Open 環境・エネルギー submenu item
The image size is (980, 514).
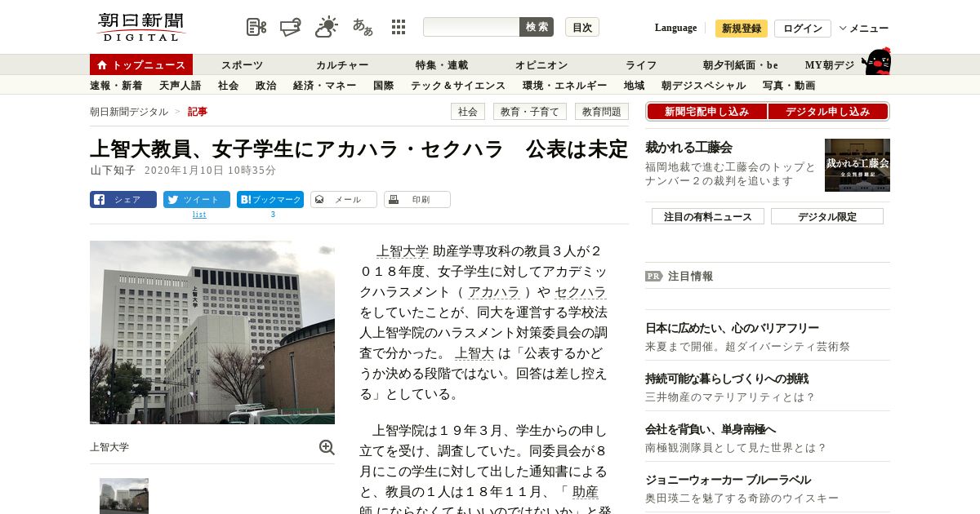coord(564,86)
